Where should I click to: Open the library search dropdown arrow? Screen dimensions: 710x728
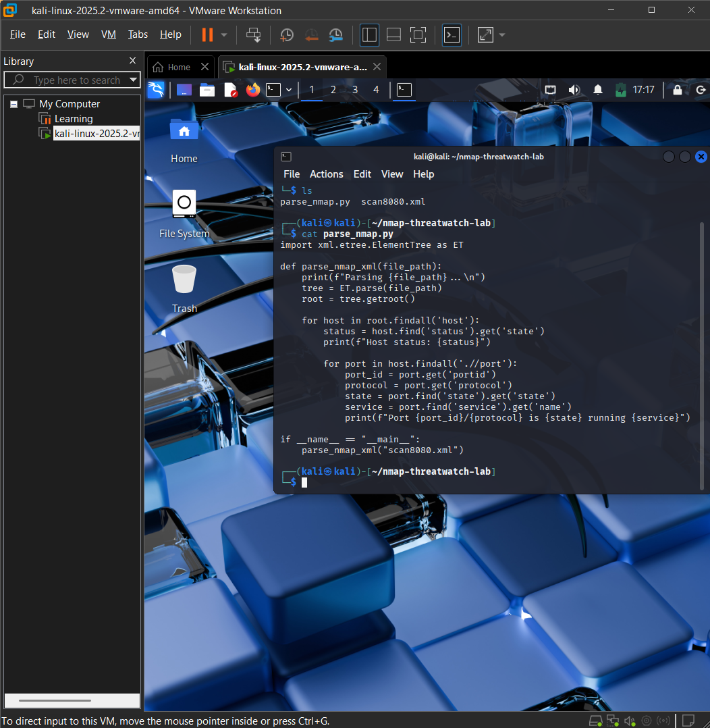[133, 80]
